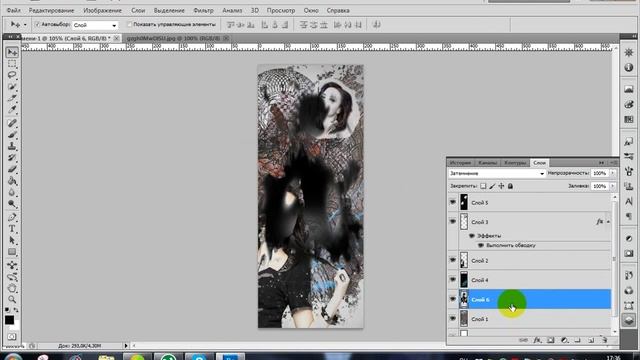Image resolution: width=640 pixels, height=360 pixels.
Task: Select the Hand tool
Action: click(12, 288)
